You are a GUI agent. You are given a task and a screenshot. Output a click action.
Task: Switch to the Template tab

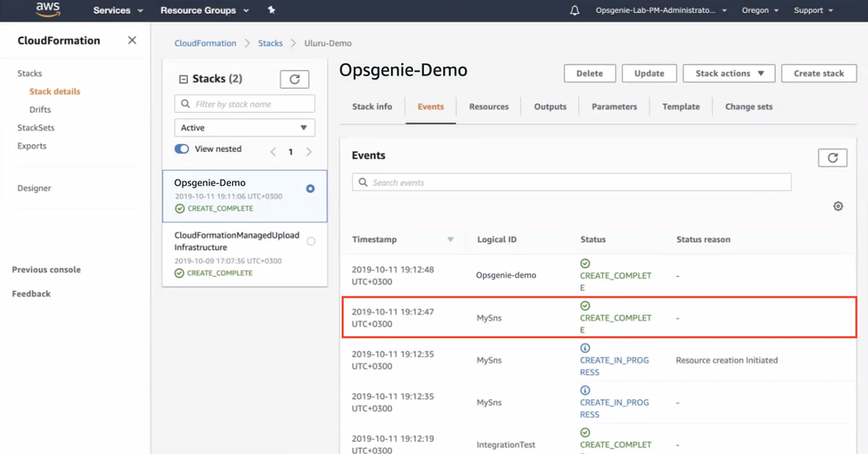pyautogui.click(x=680, y=107)
